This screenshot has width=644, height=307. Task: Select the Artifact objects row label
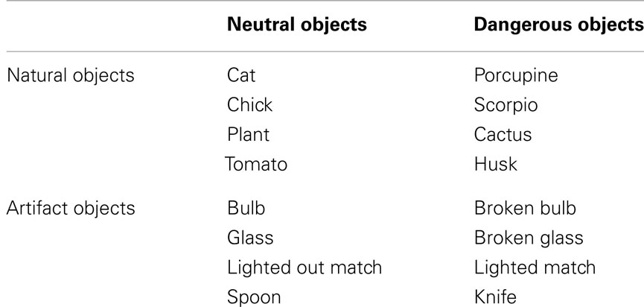coord(71,209)
